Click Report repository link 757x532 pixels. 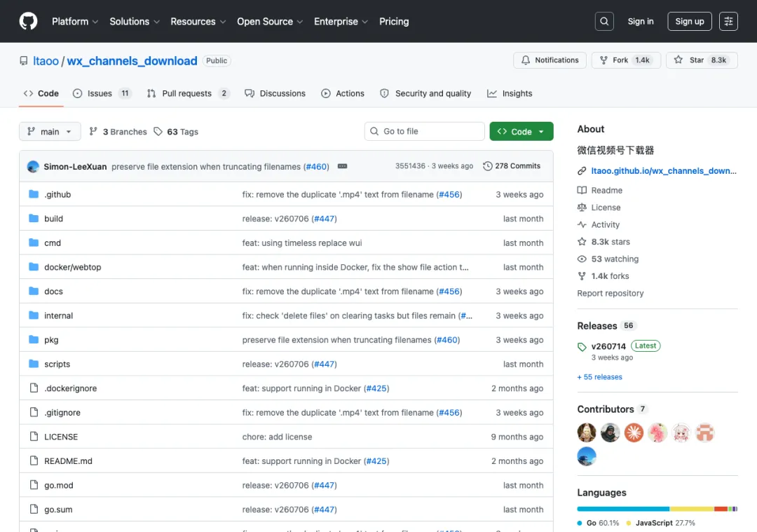pyautogui.click(x=611, y=293)
